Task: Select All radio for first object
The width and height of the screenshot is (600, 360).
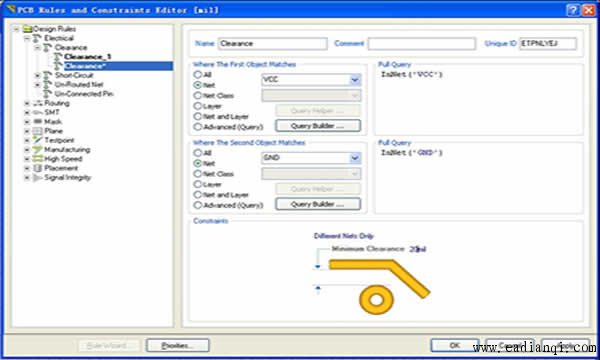Action: coord(197,75)
